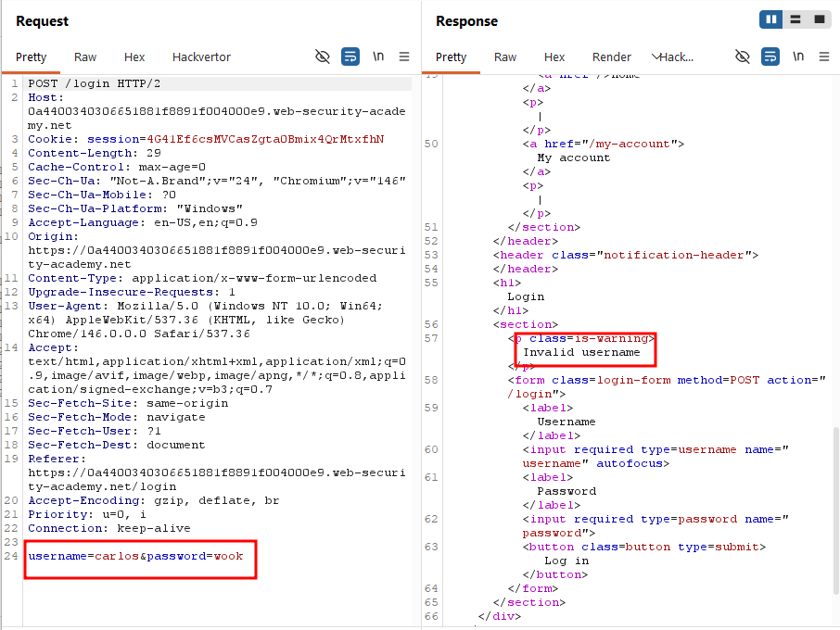Screen dimensions: 840x630
Task: Click the /my-account href in response
Action: click(x=632, y=144)
